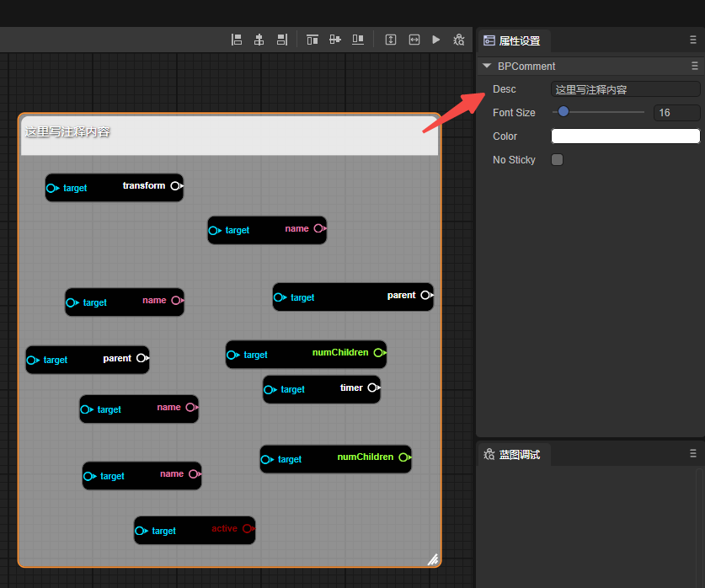Run the blueprint with play icon
The height and width of the screenshot is (588, 705).
click(436, 40)
